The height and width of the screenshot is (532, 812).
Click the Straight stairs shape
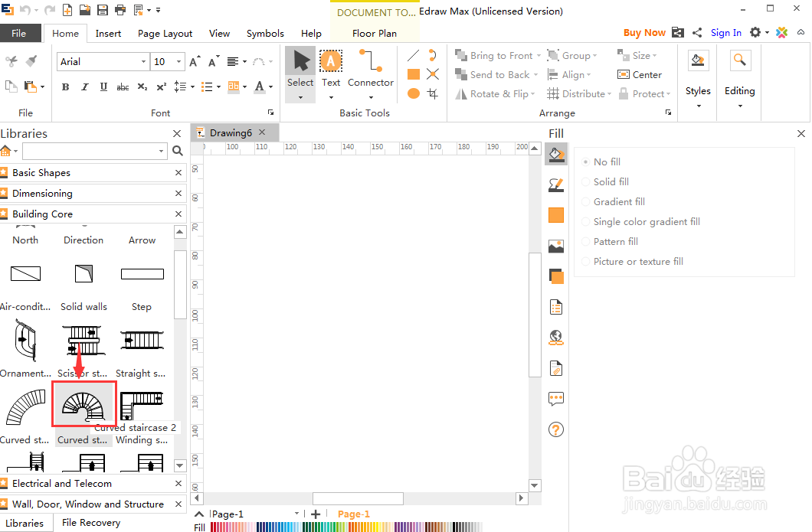pos(142,340)
